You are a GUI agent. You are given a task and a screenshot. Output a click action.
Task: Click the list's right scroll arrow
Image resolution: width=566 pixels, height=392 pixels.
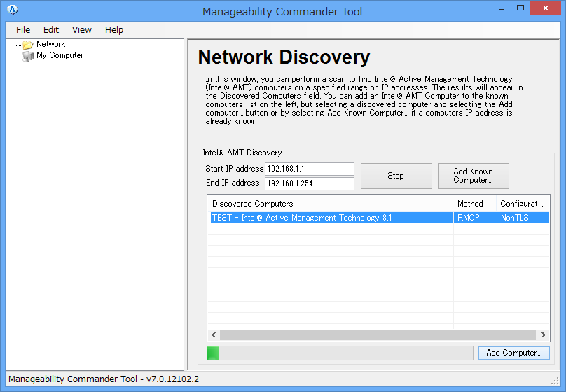pos(544,335)
